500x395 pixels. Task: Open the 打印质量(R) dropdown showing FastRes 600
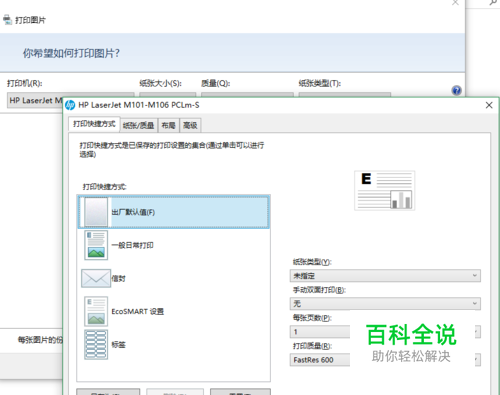pos(385,360)
